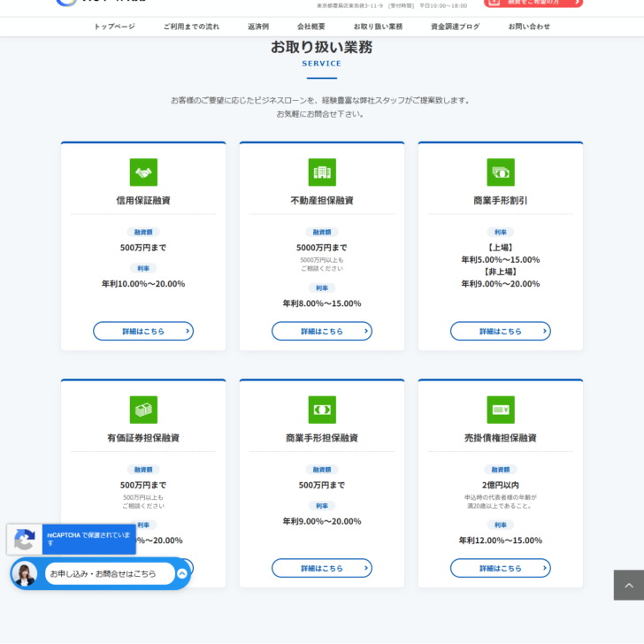Click the banknote icon for 商業手形割引
Screen dimensions: 644x644
(501, 172)
